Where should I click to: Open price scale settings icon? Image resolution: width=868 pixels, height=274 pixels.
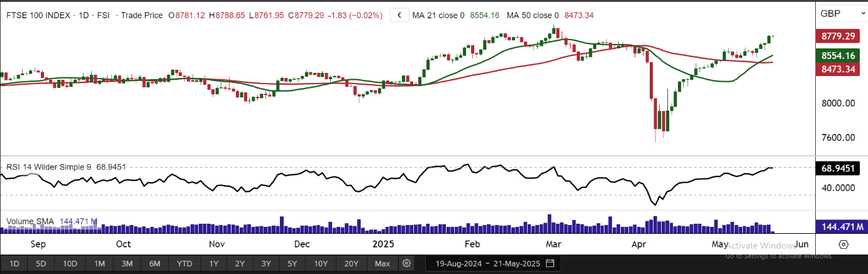843,244
